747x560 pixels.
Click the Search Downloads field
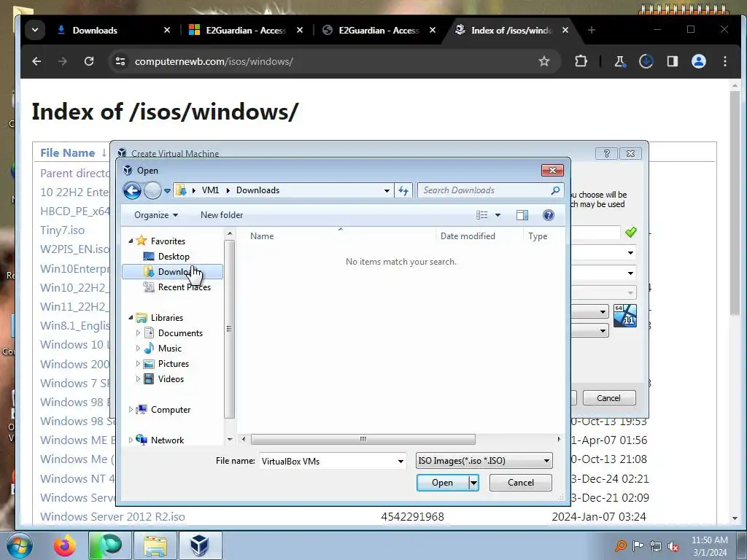484,190
